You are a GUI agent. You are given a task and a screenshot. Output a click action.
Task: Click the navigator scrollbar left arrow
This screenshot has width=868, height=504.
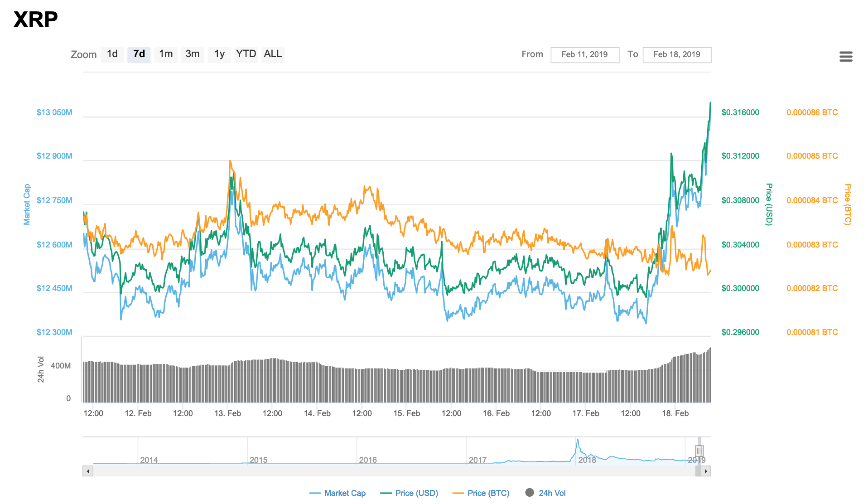pyautogui.click(x=88, y=471)
